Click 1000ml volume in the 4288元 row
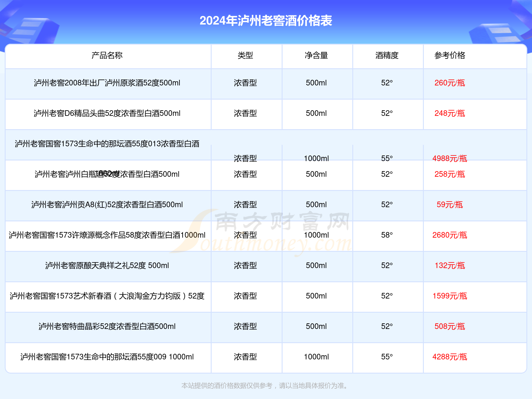This screenshot has height=399, width=532. (316, 357)
